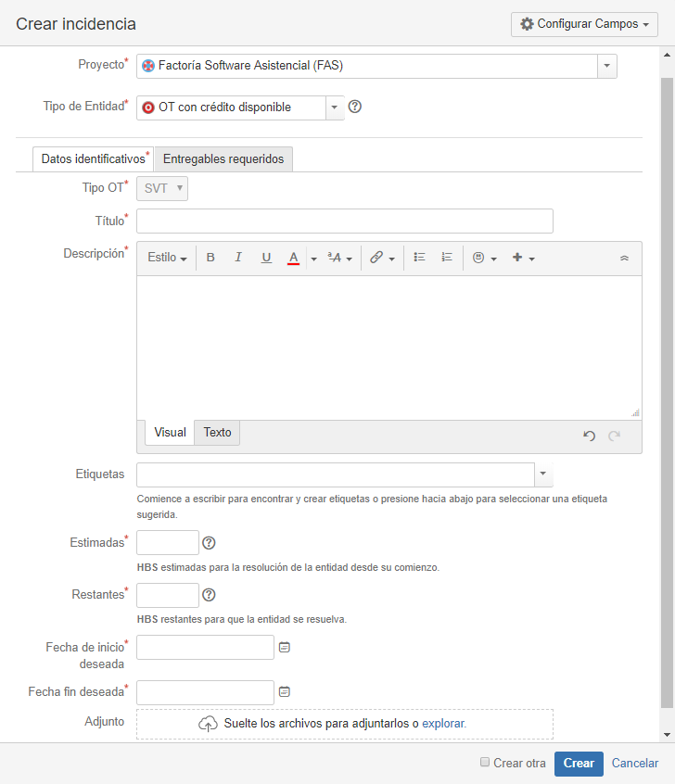Click the scrollbar down arrow

click(x=667, y=735)
